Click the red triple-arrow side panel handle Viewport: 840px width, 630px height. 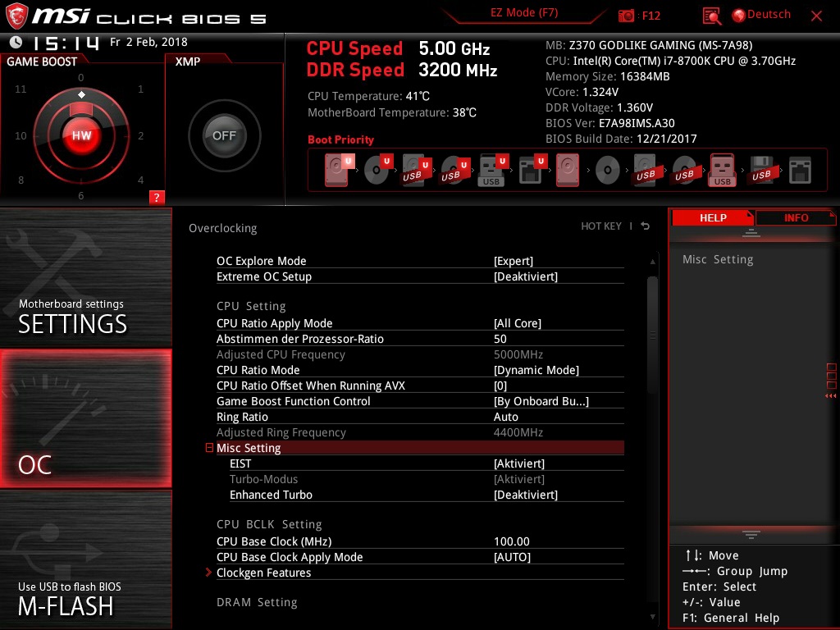click(x=831, y=396)
